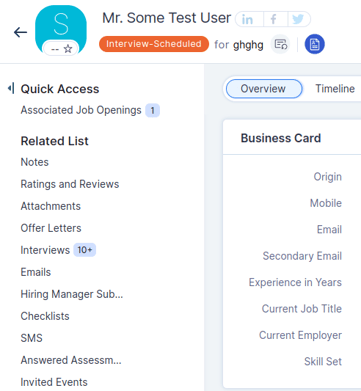Go to the Notes related list

pyautogui.click(x=35, y=162)
